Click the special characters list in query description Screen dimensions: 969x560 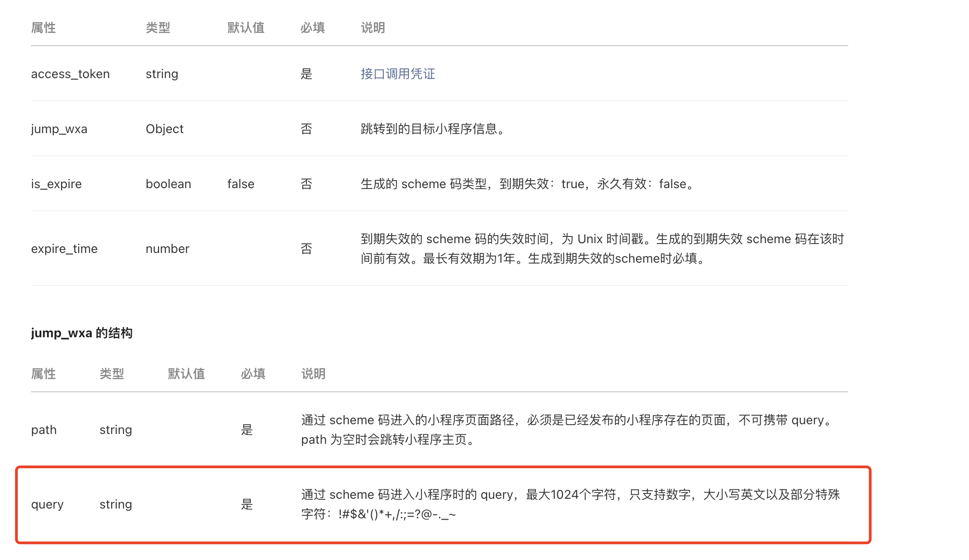pos(397,514)
